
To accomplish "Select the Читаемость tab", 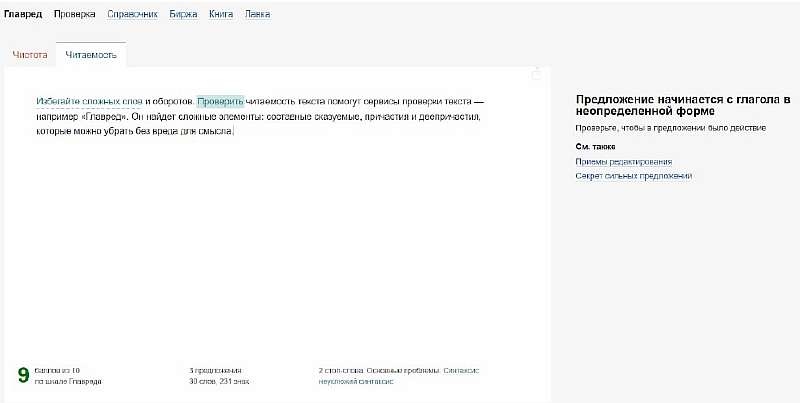I will (x=91, y=55).
